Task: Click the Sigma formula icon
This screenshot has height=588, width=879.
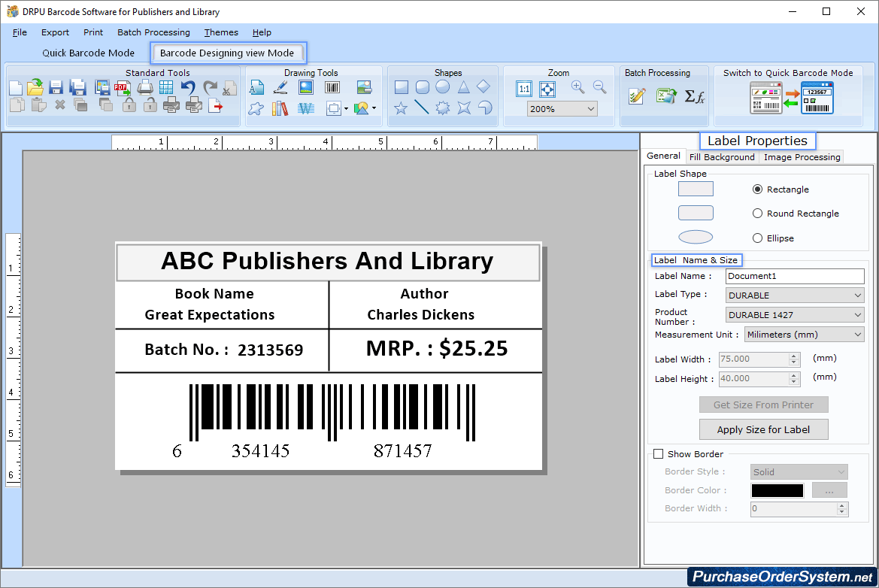Action: click(x=695, y=96)
